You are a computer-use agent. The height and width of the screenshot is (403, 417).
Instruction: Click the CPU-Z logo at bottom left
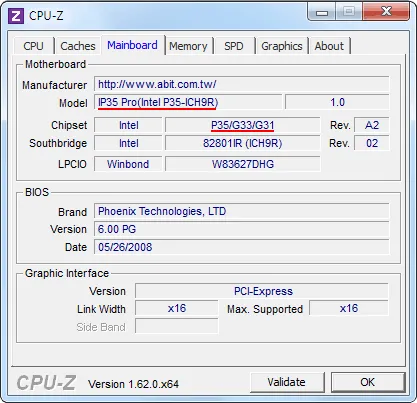click(46, 383)
